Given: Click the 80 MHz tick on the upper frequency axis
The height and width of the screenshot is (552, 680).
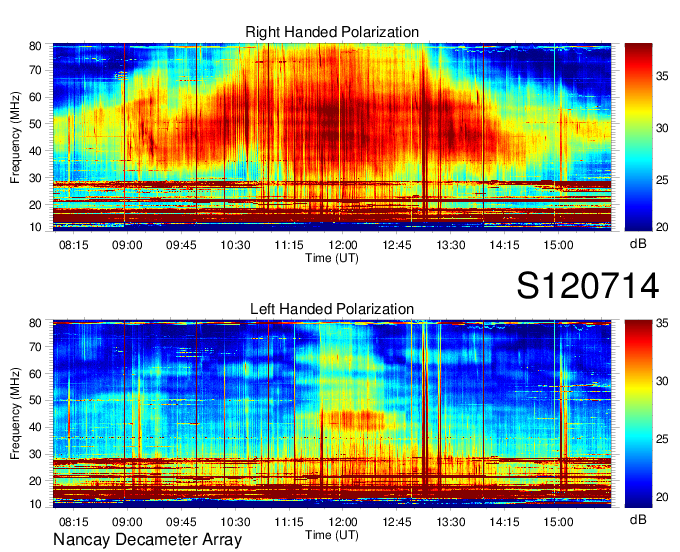Looking at the screenshot, I should click(x=36, y=46).
